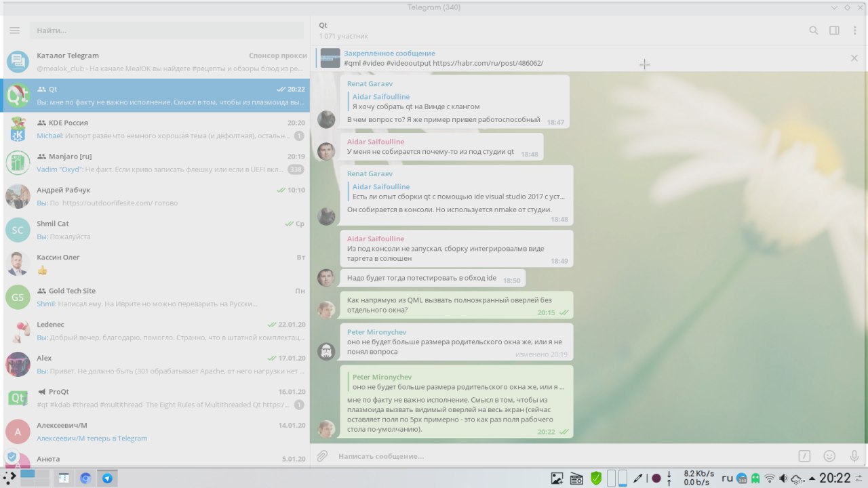Click the search field labeled Найти
868x488 pixels.
coord(167,30)
